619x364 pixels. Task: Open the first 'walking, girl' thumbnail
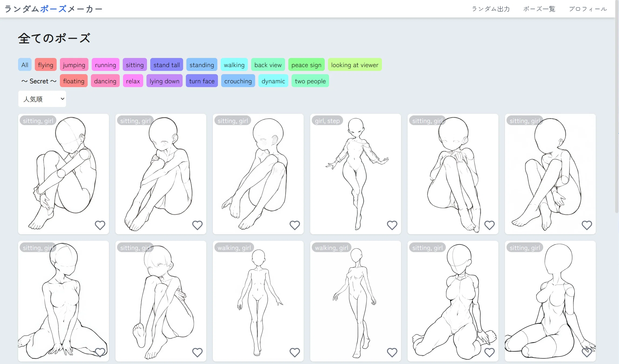pos(258,301)
